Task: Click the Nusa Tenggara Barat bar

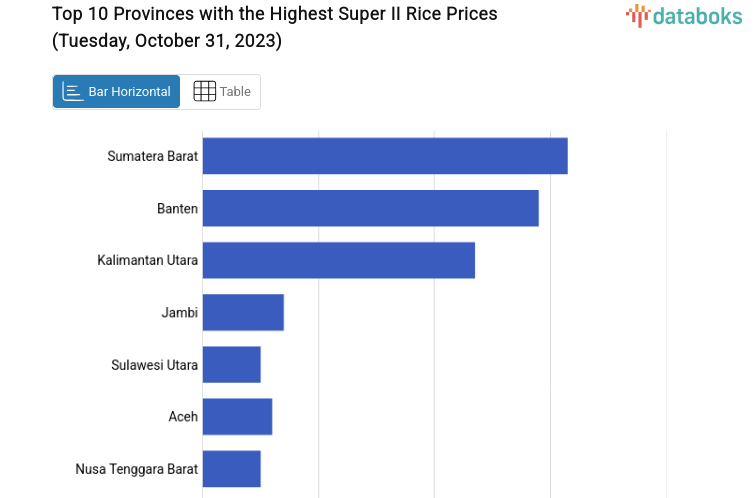Action: tap(231, 468)
